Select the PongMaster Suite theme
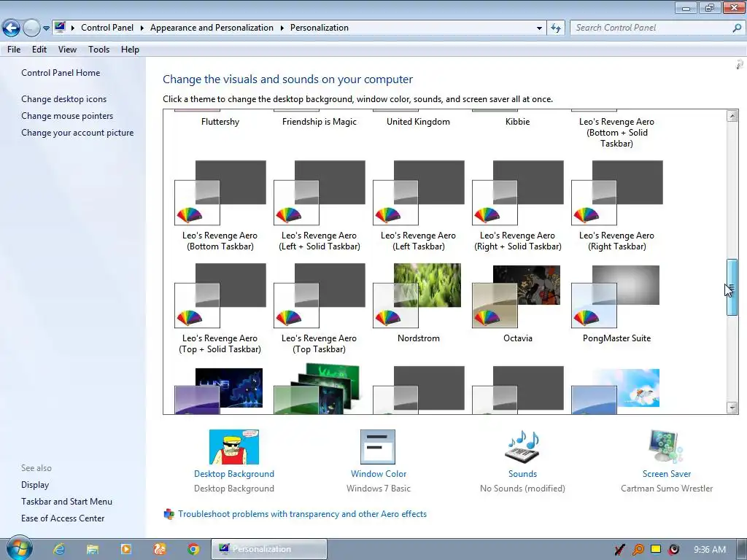Image resolution: width=747 pixels, height=560 pixels. click(617, 303)
